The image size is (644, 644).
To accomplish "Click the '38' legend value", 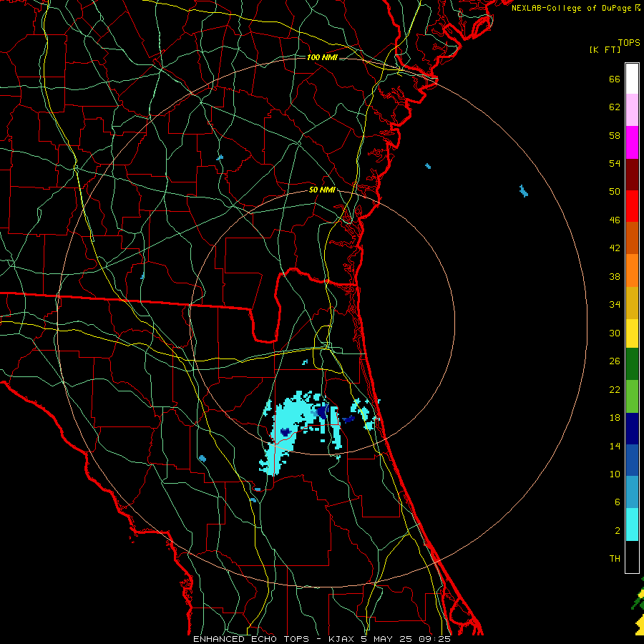I will (615, 276).
